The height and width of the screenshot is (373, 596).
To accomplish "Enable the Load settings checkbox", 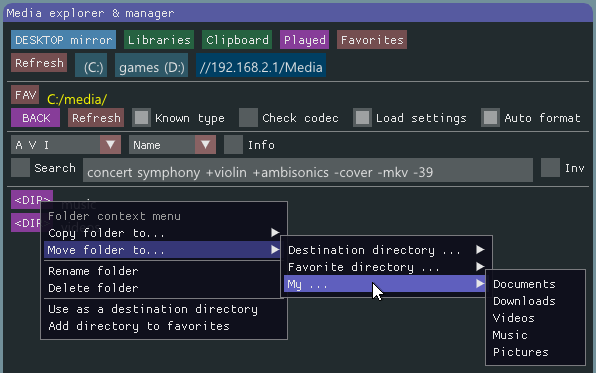I will pos(362,118).
